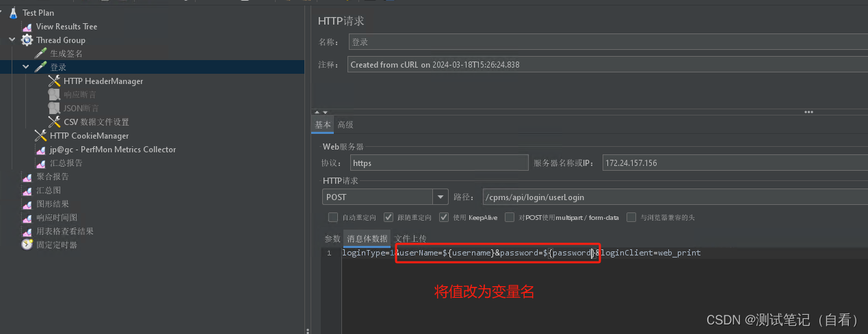868x334 pixels.
Task: Open the HTTP HeaderManager config icon
Action: pyautogui.click(x=54, y=81)
